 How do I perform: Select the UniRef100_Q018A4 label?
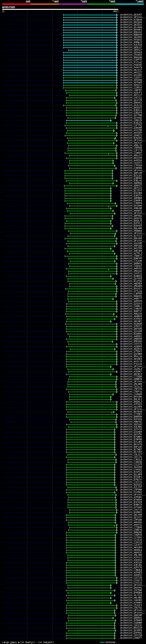(131, 206)
